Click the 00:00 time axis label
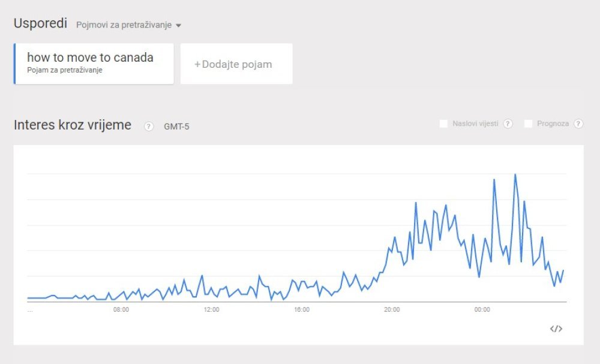The image size is (600, 364). (482, 309)
